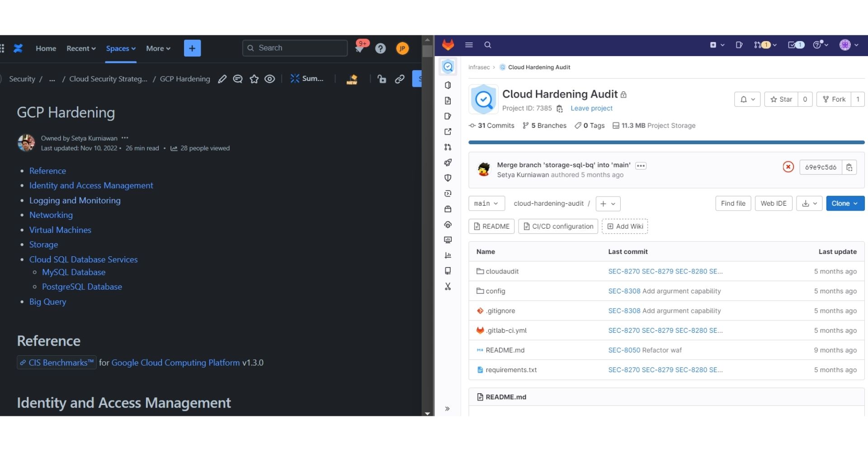
Task: Open Confluence notifications bell
Action: click(360, 48)
